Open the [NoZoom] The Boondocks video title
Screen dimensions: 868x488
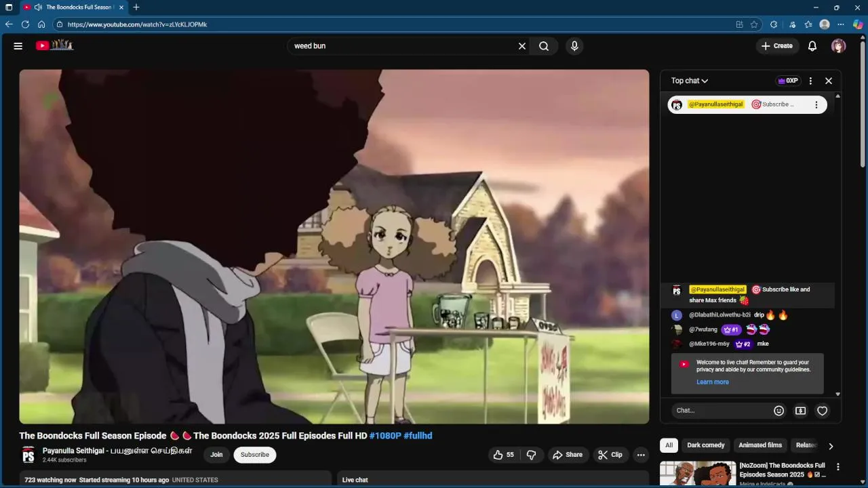click(x=783, y=470)
